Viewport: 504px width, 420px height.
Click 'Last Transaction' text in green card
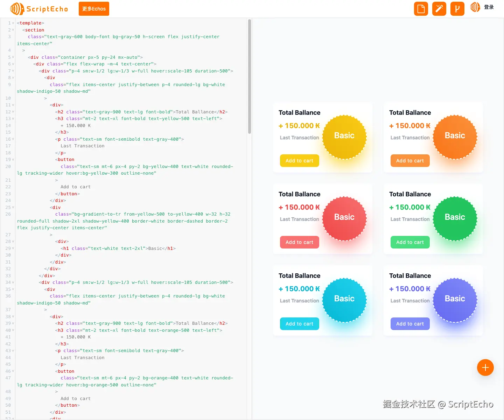coord(410,219)
